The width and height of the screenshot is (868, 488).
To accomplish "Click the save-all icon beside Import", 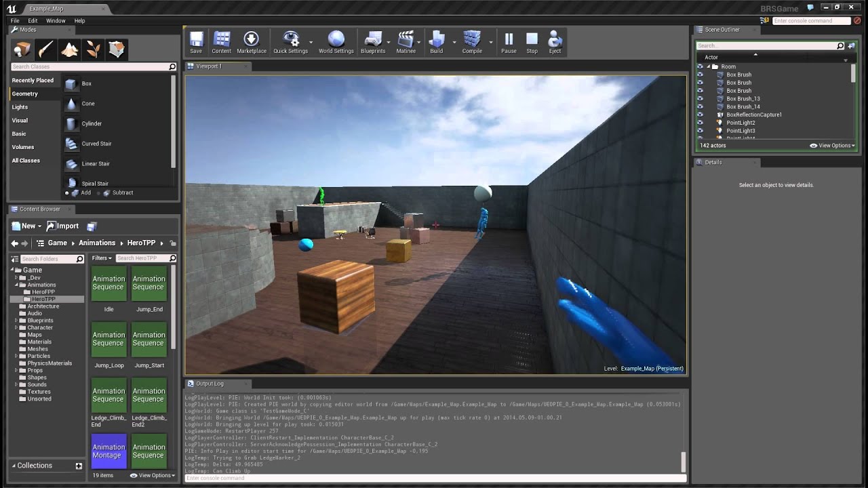I will tap(92, 226).
